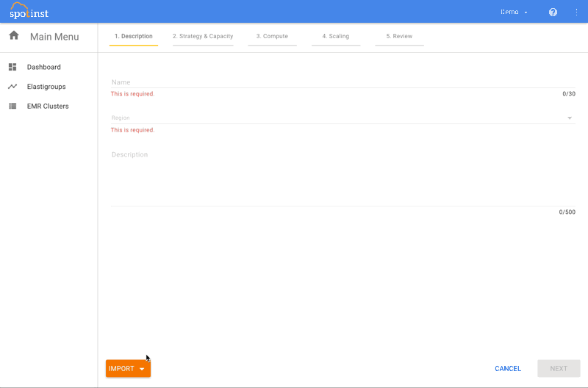
Task: Click the Dashboard grid icon
Action: (x=12, y=67)
